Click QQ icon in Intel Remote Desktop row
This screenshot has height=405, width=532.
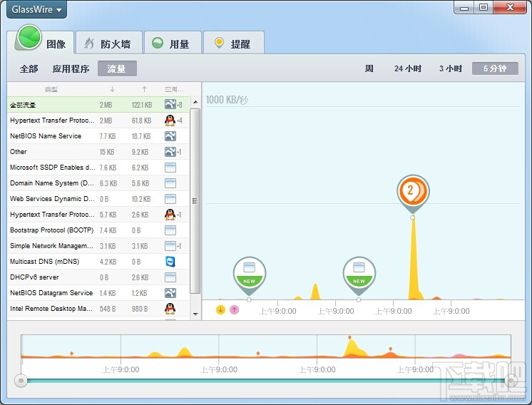(170, 308)
